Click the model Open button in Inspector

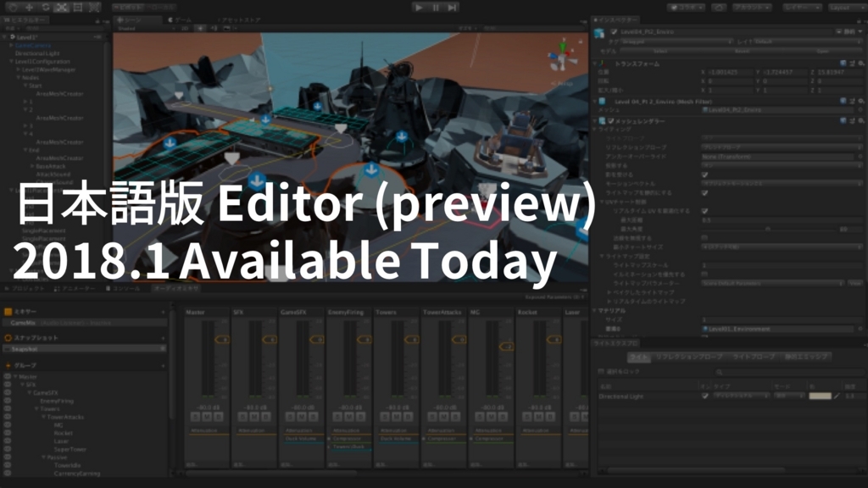(x=822, y=51)
